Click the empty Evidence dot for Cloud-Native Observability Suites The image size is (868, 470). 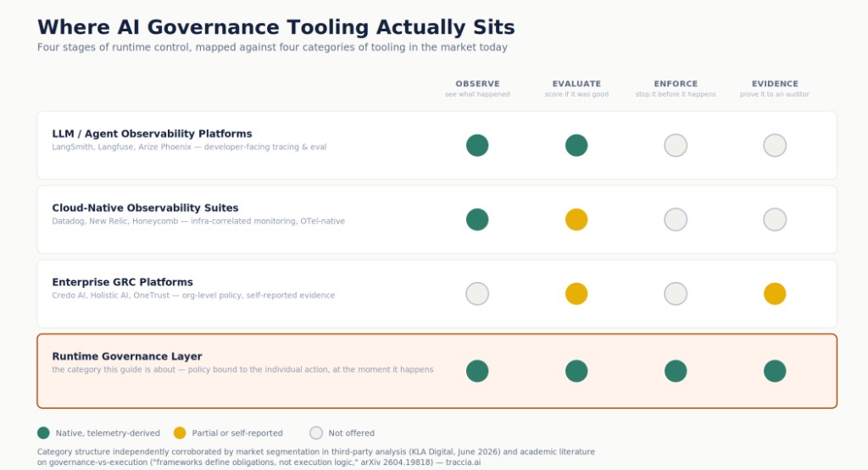(x=775, y=219)
